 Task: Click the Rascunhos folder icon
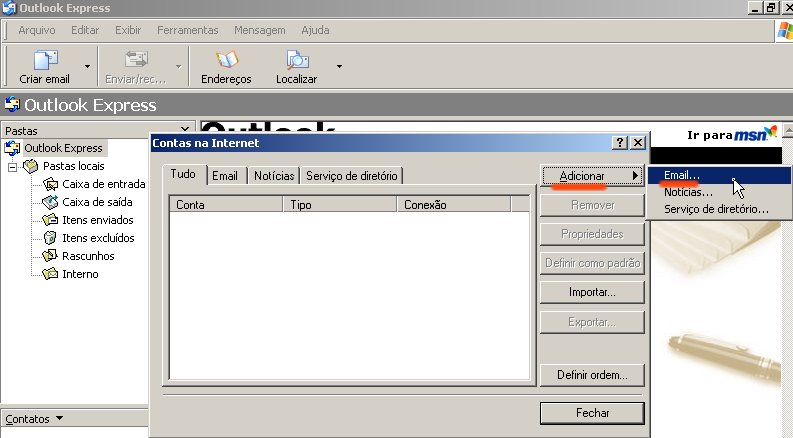(50, 255)
